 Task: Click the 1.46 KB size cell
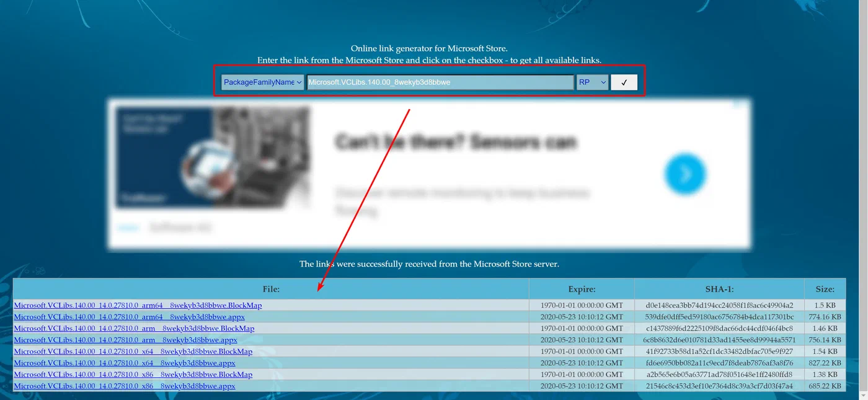825,328
